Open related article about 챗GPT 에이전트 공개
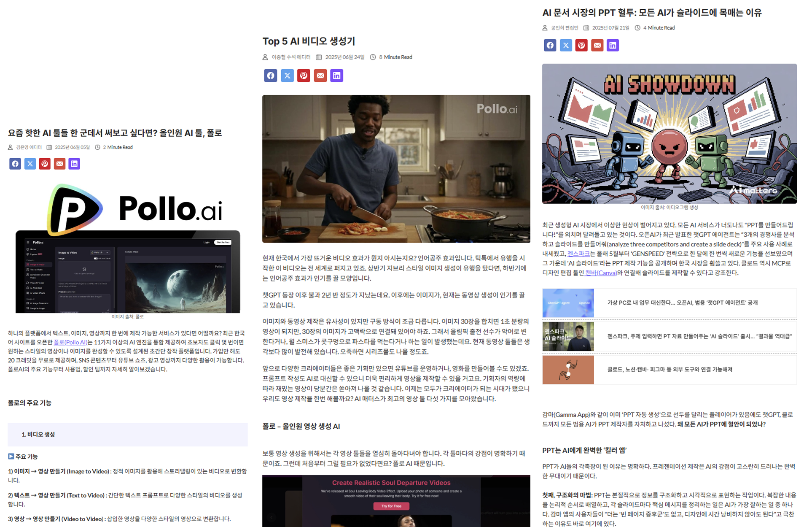 [682, 303]
